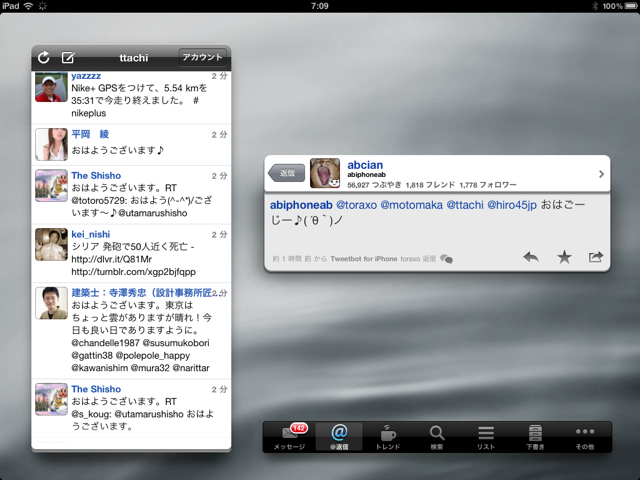Go back with the 返信 button
This screenshot has width=640, height=480.
tap(287, 173)
